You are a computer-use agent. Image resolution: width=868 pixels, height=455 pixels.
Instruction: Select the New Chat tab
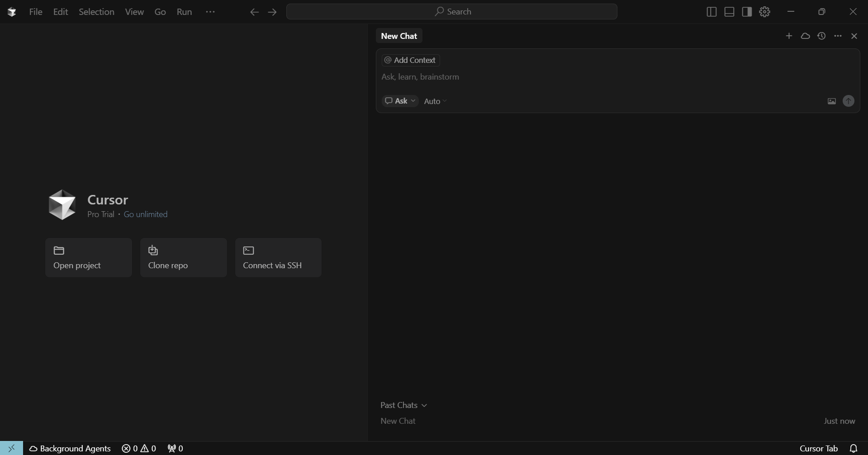[x=399, y=36]
